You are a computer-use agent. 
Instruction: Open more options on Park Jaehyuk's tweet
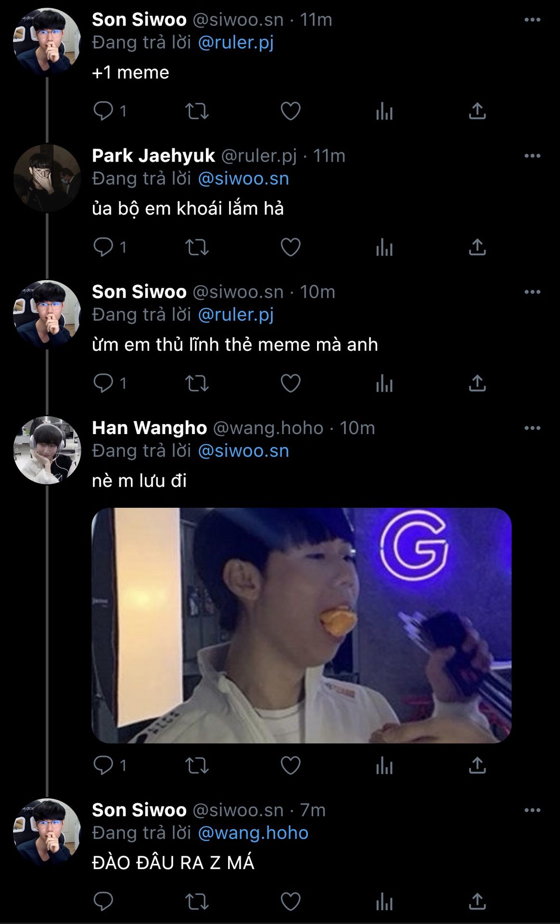point(532,156)
